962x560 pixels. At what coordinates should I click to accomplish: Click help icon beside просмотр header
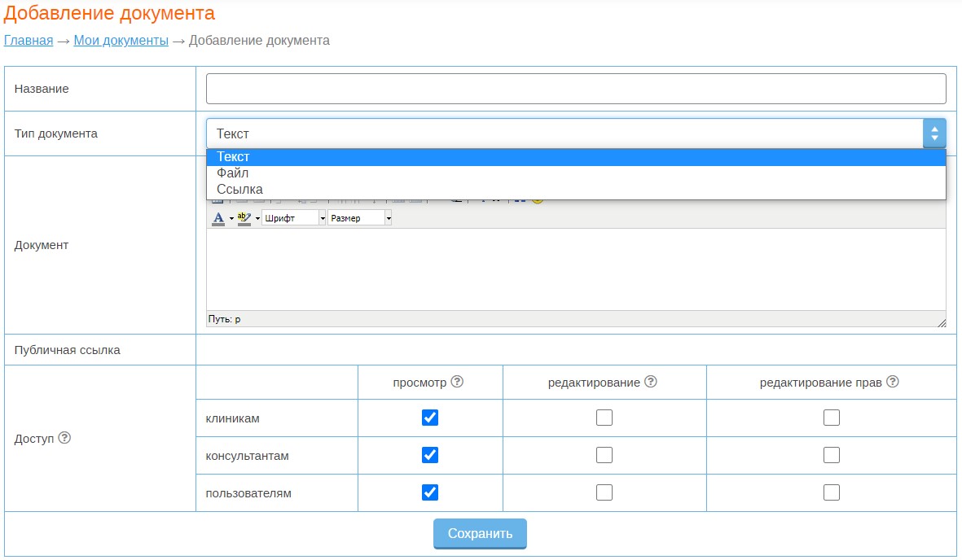pos(457,382)
